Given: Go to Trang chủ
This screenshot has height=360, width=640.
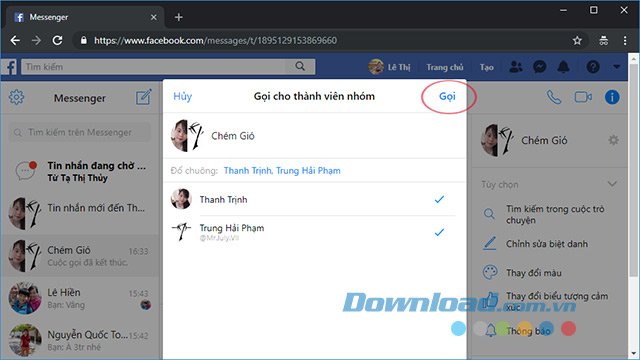Looking at the screenshot, I should click(x=444, y=67).
